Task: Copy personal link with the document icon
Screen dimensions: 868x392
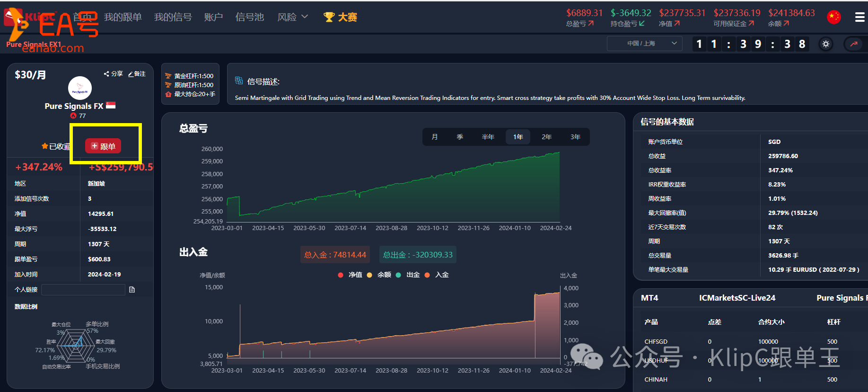Action: click(x=132, y=290)
